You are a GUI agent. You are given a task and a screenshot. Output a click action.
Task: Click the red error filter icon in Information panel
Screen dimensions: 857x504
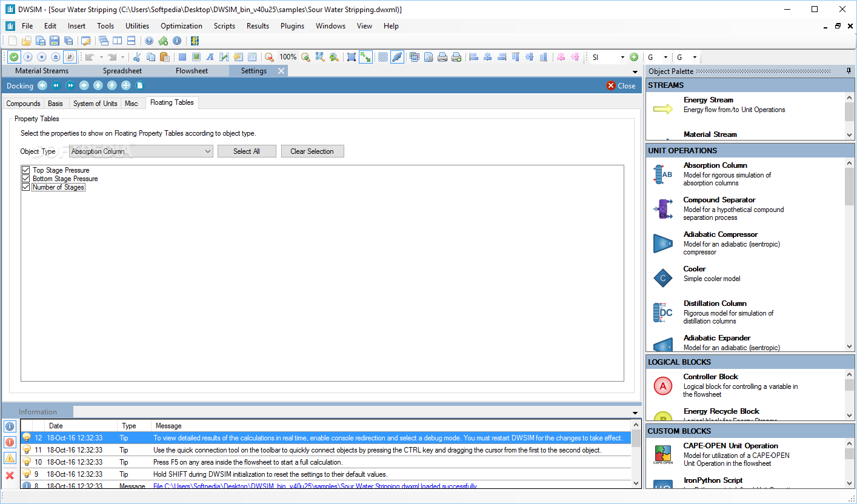10,442
